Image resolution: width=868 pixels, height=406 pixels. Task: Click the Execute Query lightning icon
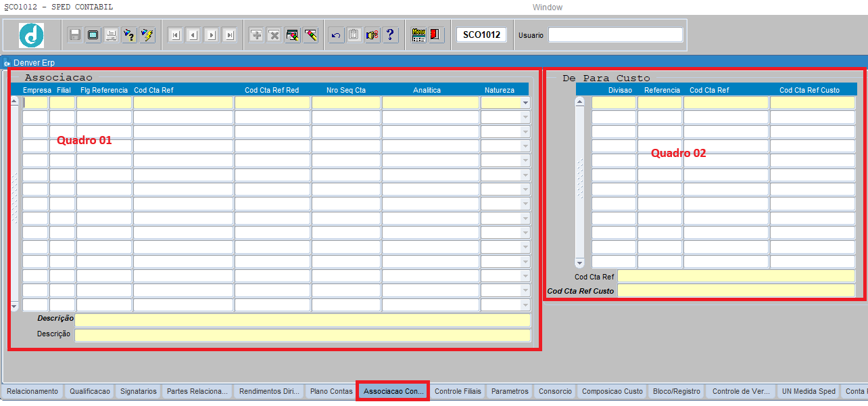pyautogui.click(x=147, y=35)
